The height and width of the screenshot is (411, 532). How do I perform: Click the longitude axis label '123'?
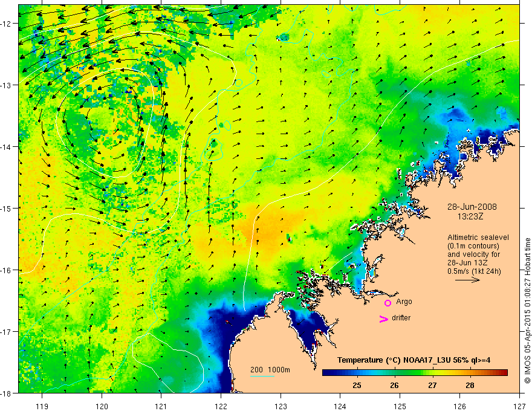coord(281,406)
